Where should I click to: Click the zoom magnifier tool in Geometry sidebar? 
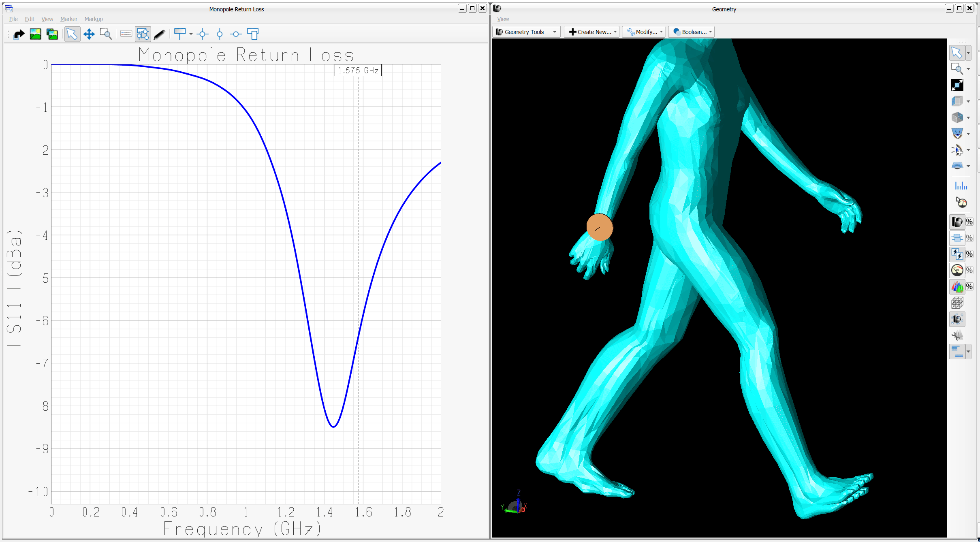(957, 69)
